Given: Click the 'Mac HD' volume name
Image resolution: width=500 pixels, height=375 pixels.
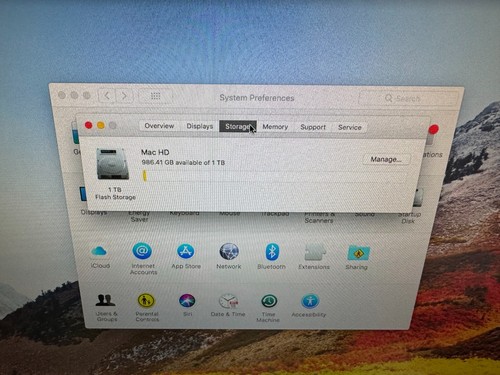Looking at the screenshot, I should pyautogui.click(x=155, y=152).
